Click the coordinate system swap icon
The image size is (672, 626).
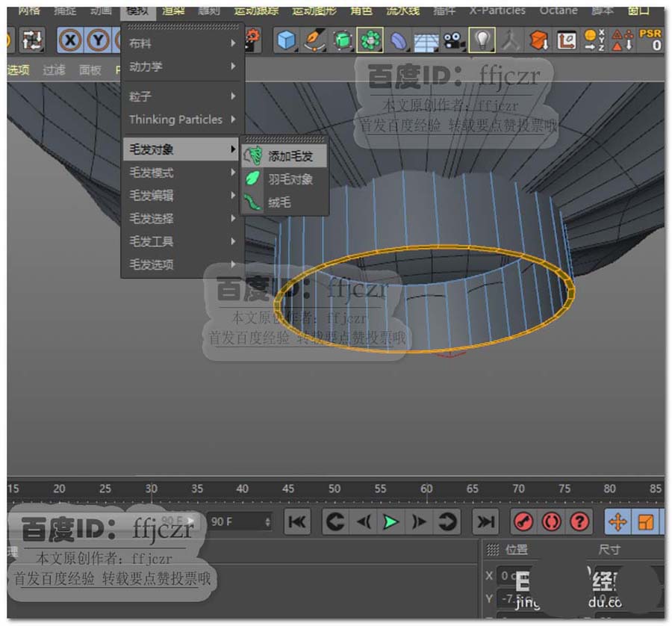click(x=32, y=40)
